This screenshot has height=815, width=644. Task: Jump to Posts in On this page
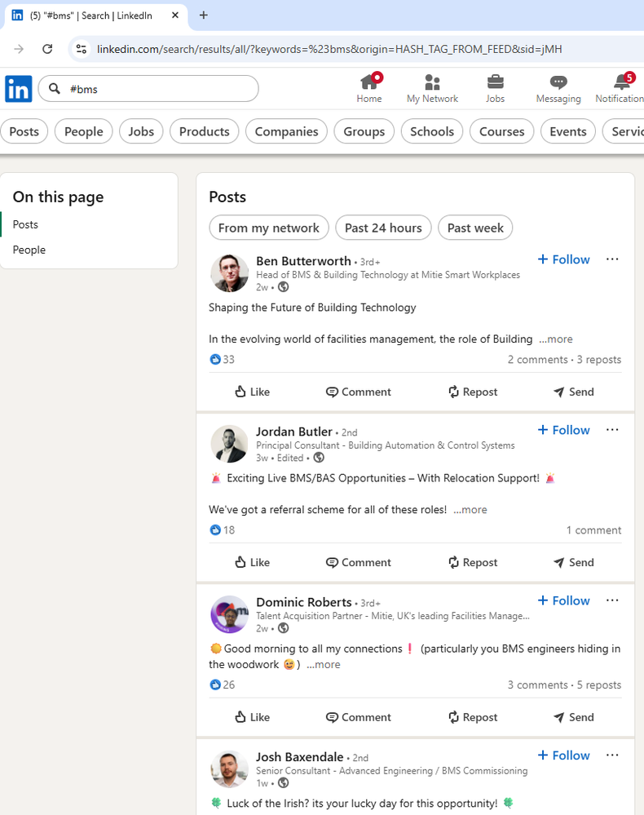tap(25, 224)
